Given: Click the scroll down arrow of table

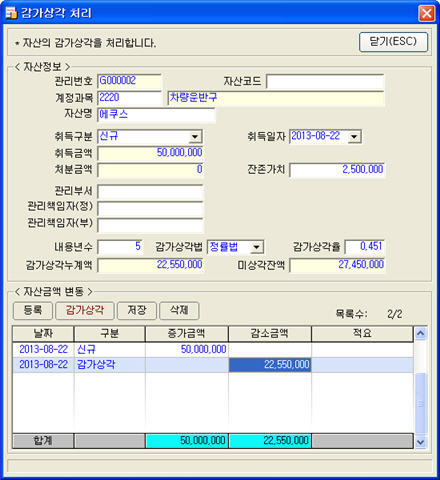Looking at the screenshot, I should point(420,442).
